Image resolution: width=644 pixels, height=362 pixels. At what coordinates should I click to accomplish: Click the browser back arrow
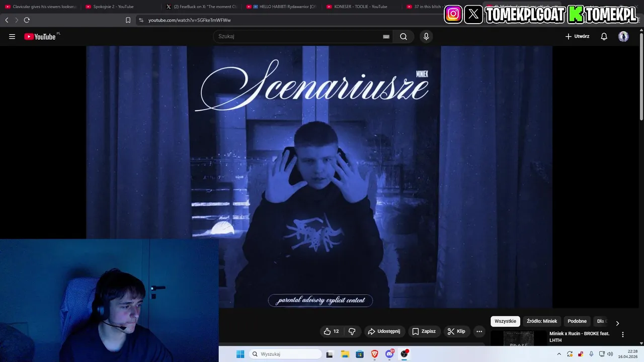point(7,20)
